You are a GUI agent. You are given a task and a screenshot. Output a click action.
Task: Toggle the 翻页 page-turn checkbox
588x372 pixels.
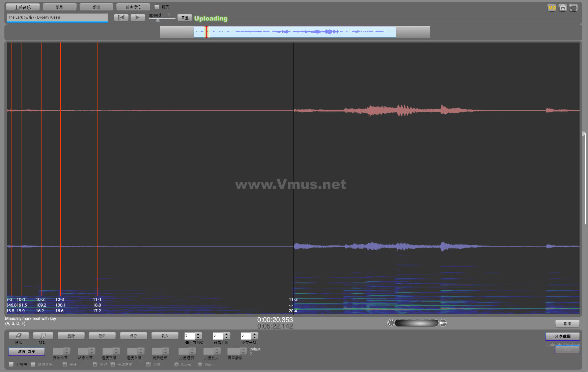tap(157, 7)
